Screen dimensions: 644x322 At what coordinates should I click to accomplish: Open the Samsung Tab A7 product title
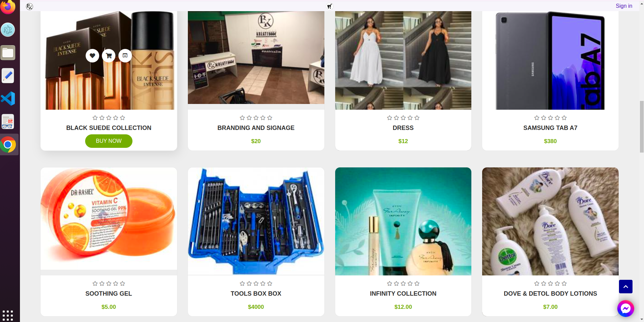tap(550, 128)
